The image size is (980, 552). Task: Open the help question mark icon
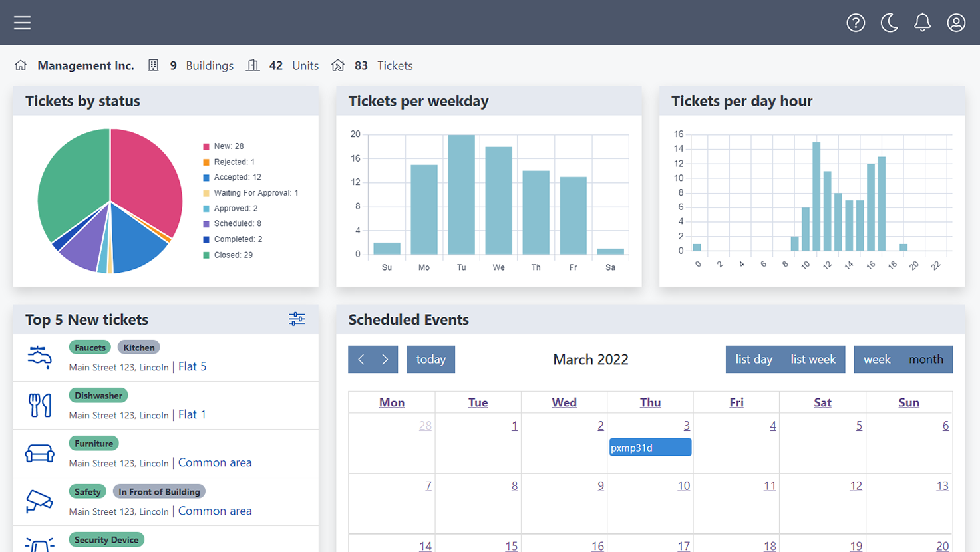856,23
